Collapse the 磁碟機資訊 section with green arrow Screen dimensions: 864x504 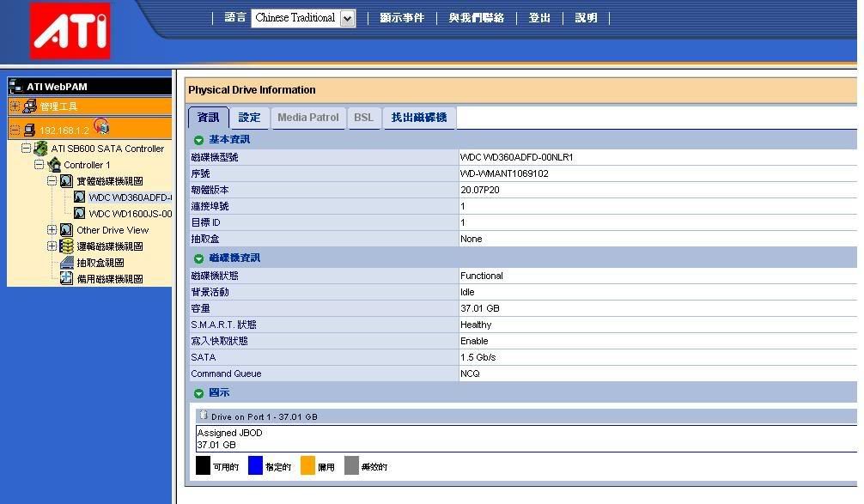pos(198,258)
